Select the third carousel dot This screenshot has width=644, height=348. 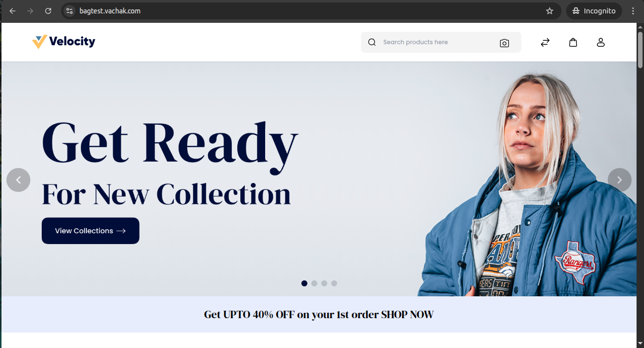[x=324, y=283]
